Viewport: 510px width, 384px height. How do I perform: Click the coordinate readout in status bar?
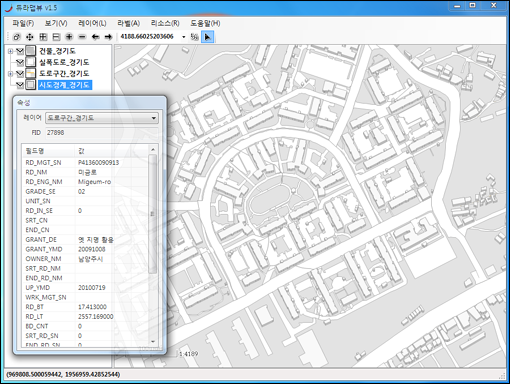[63, 374]
